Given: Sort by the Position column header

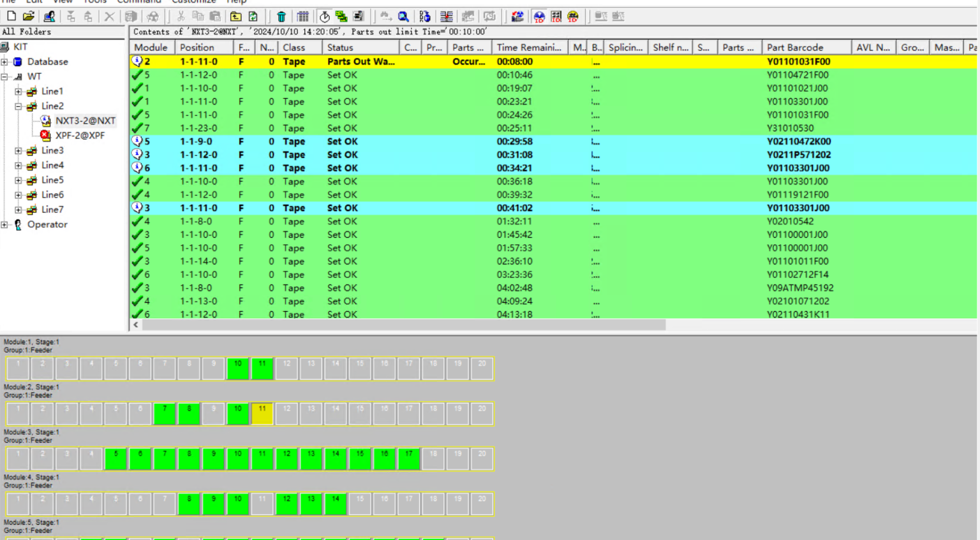Looking at the screenshot, I should pos(204,47).
